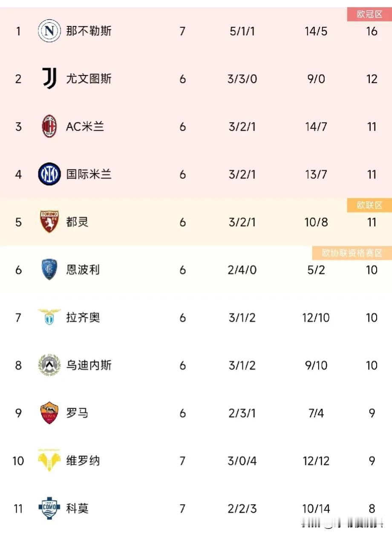The width and height of the screenshot is (392, 537).
Task: Click the Napoli club crest icon
Action: click(49, 32)
